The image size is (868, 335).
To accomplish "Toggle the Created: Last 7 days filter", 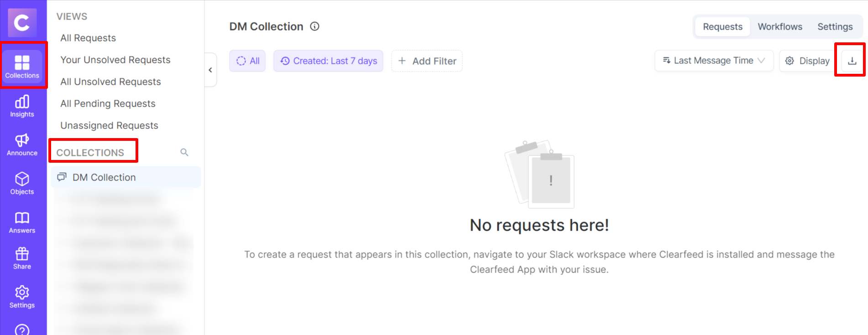I will point(328,61).
